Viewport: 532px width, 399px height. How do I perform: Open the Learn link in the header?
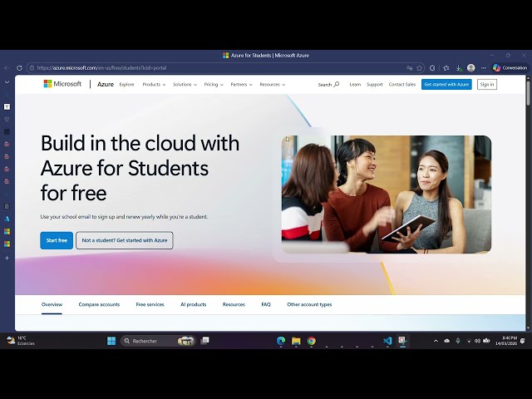tap(355, 85)
